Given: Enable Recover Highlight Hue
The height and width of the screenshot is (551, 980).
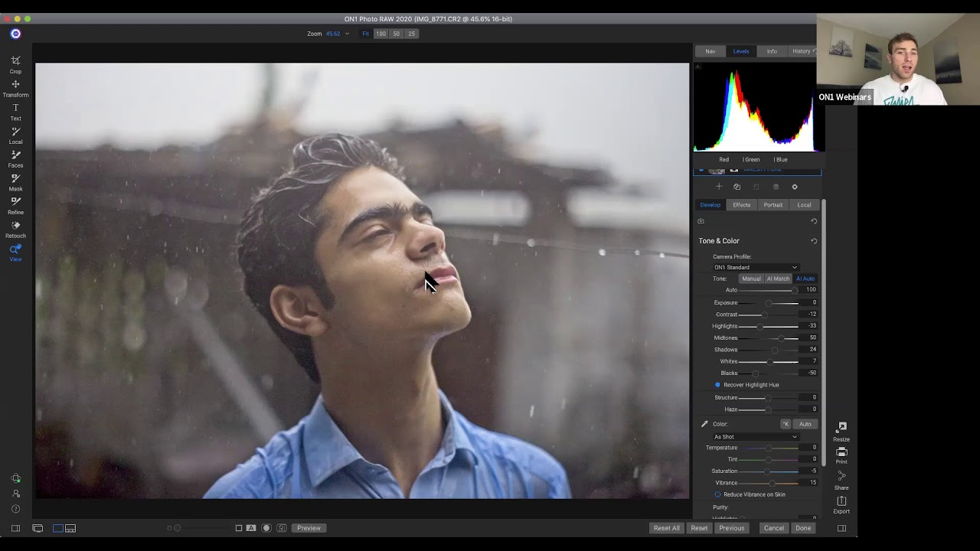Looking at the screenshot, I should 717,385.
